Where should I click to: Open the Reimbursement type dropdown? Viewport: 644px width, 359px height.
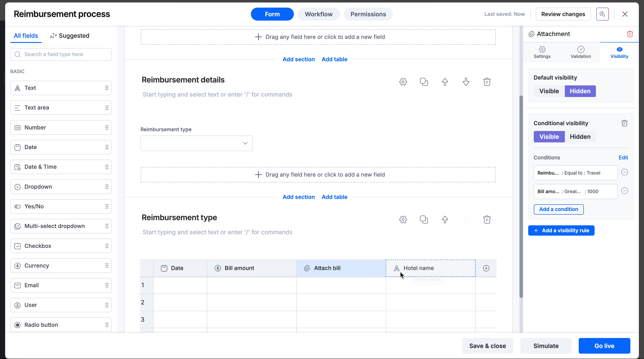click(196, 143)
